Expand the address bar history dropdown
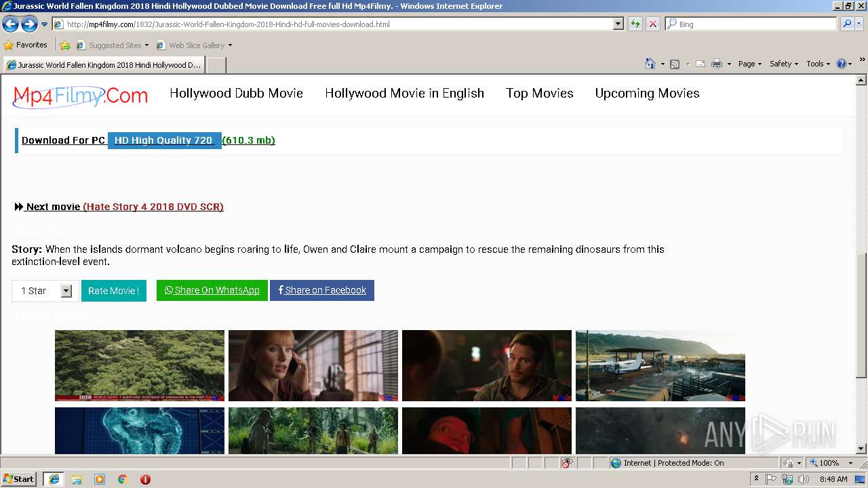The width and height of the screenshot is (868, 488). click(x=618, y=24)
